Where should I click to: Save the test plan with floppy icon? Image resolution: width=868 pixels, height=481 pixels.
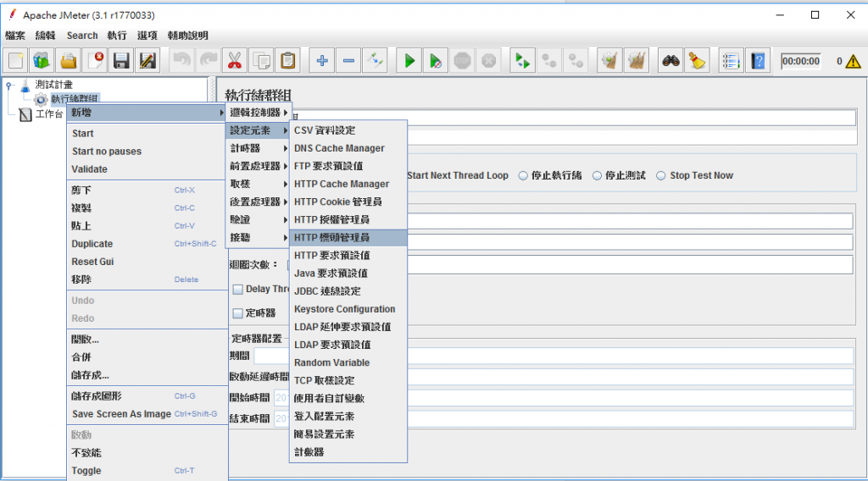121,61
